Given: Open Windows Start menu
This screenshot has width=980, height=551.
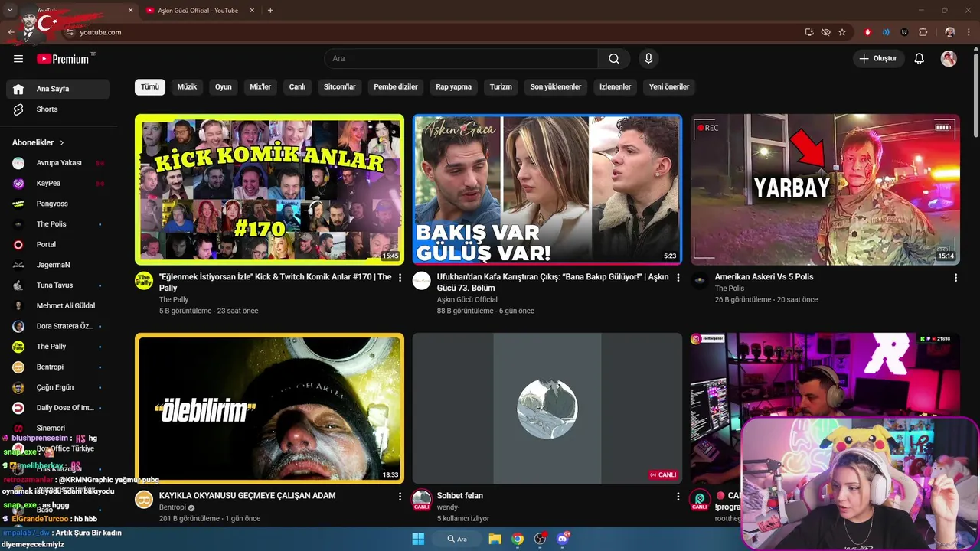Looking at the screenshot, I should click(x=418, y=539).
